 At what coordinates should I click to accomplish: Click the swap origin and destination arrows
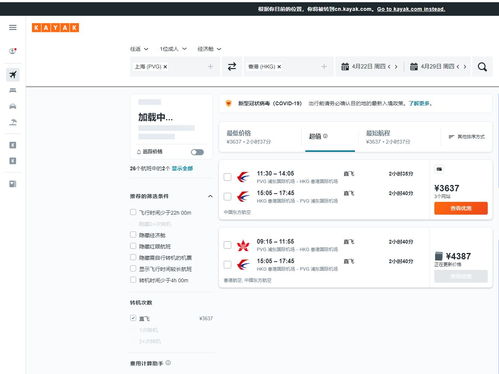(232, 67)
